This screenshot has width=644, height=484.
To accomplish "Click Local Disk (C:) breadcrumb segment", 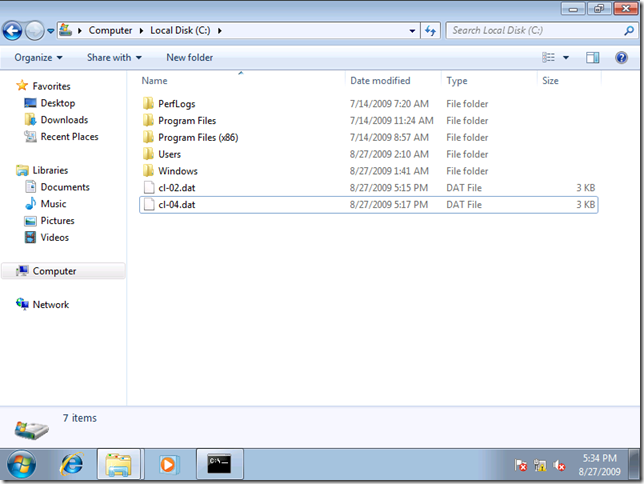I will (180, 30).
